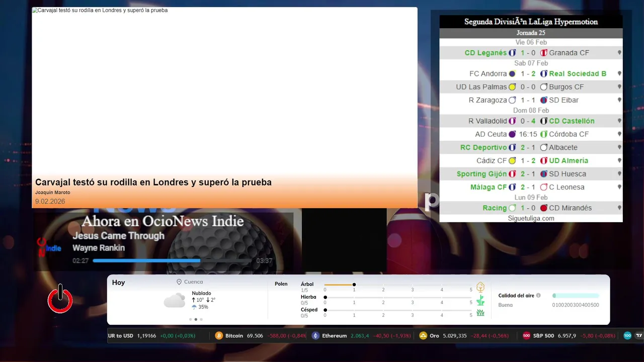The height and width of the screenshot is (362, 644).
Task: Click the UD Las Palmas team crest
Action: coord(512,87)
